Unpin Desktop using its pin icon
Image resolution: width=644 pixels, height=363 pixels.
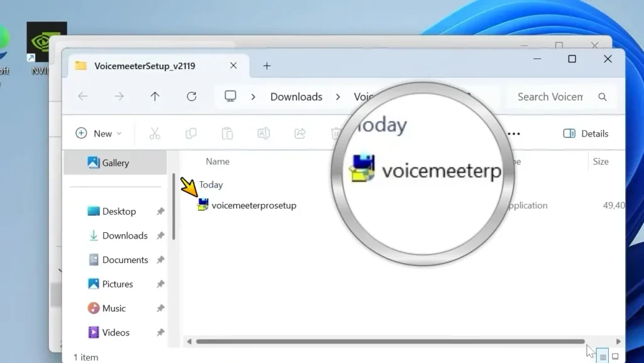tap(160, 211)
